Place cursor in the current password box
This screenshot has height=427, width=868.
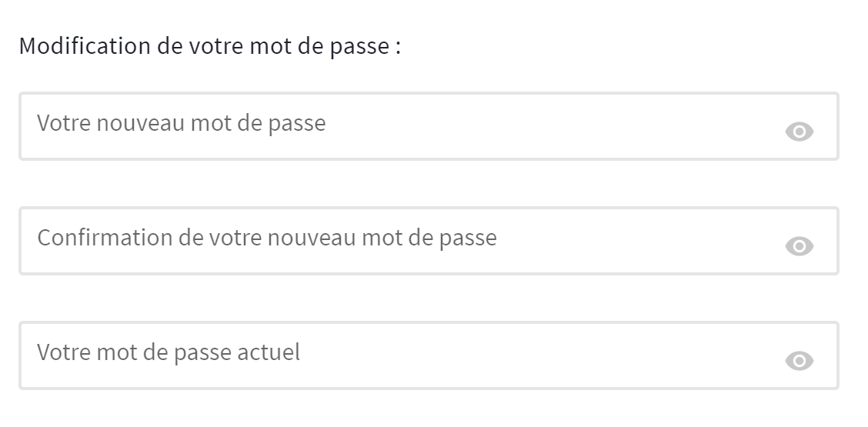[x=385, y=355]
